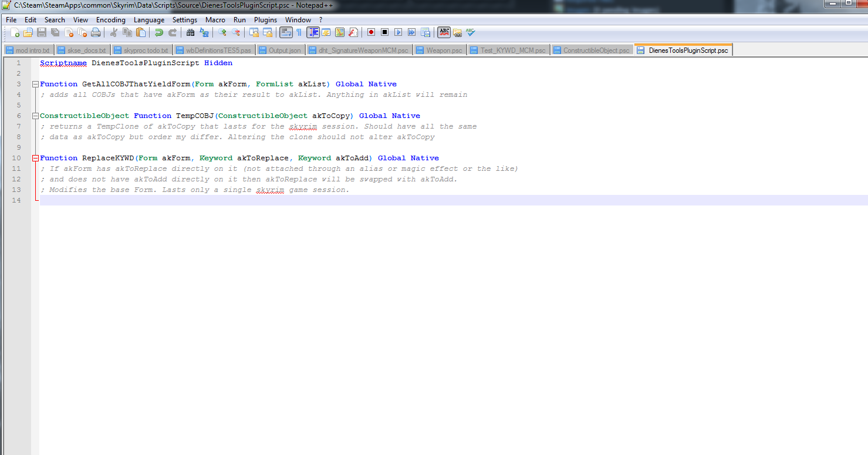868x455 pixels.
Task: Place cursor on empty line 14
Action: pos(235,200)
